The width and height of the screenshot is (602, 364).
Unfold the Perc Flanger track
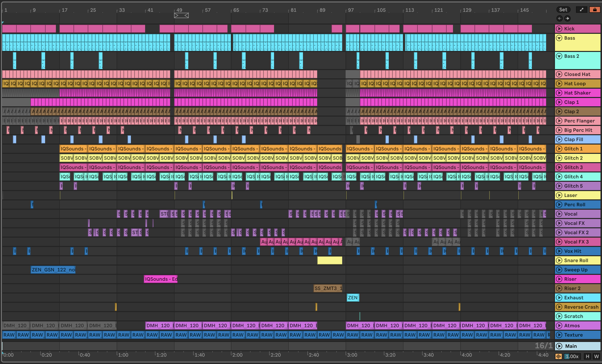(x=559, y=121)
